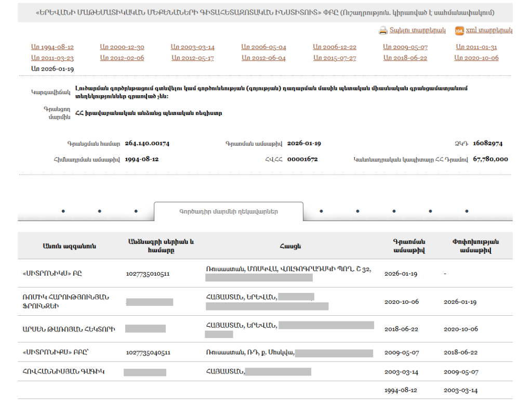This screenshot has width=532, height=400.
Task: Open the 2015-07-27 version link
Action: pos(335,58)
